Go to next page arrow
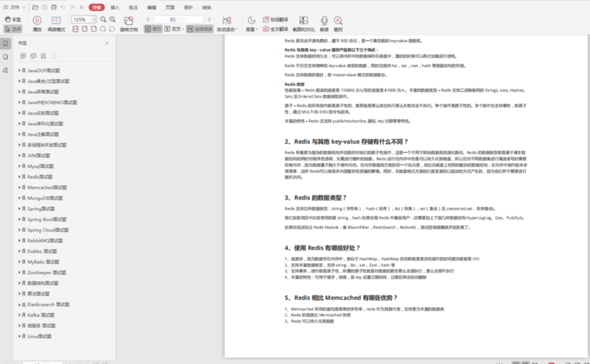This screenshot has height=364, width=590. 209,20
